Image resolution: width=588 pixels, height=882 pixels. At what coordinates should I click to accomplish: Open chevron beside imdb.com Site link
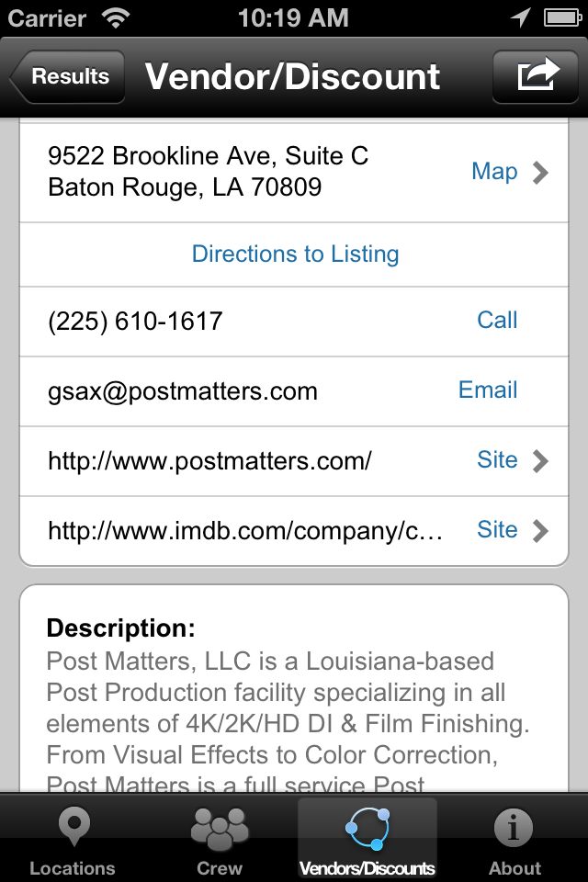[x=540, y=530]
